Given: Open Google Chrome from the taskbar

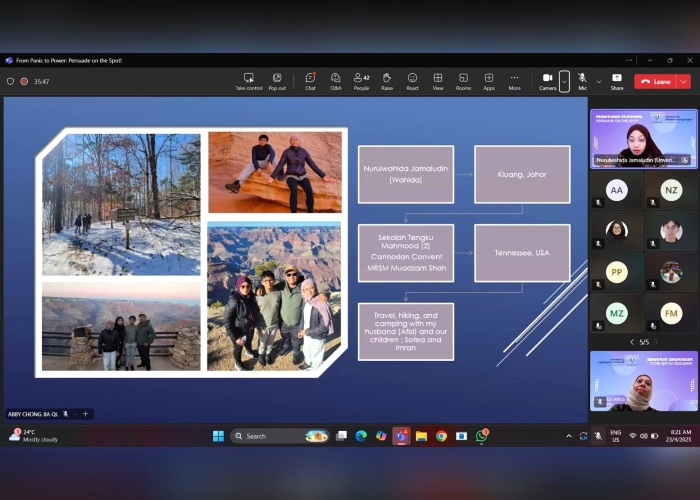Looking at the screenshot, I should coord(441,436).
